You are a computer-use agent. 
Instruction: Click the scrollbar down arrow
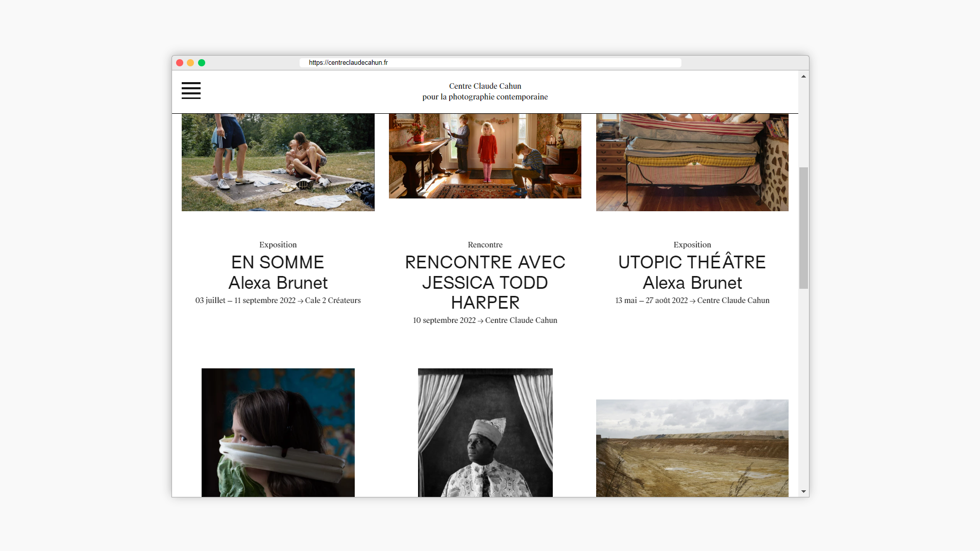pyautogui.click(x=803, y=492)
